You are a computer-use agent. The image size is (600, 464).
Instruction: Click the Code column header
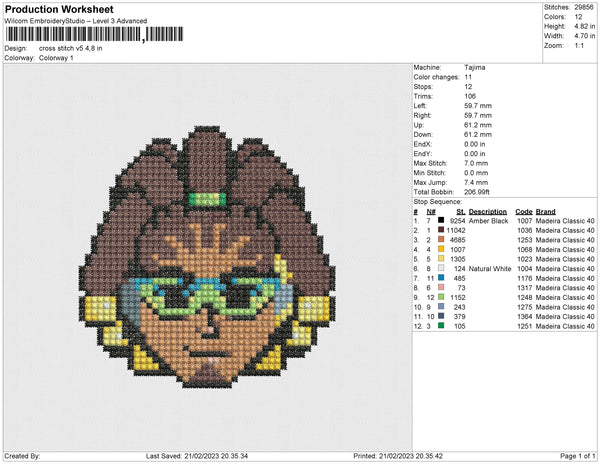point(524,212)
